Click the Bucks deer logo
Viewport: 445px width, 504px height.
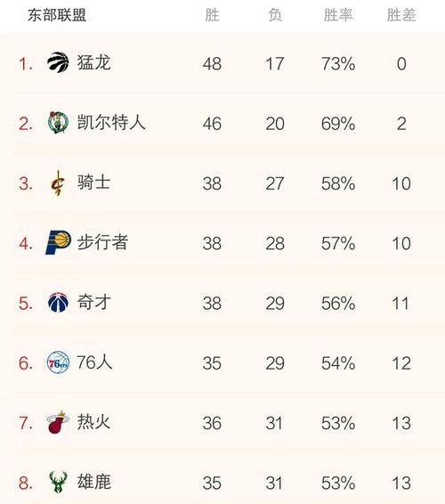(x=58, y=482)
